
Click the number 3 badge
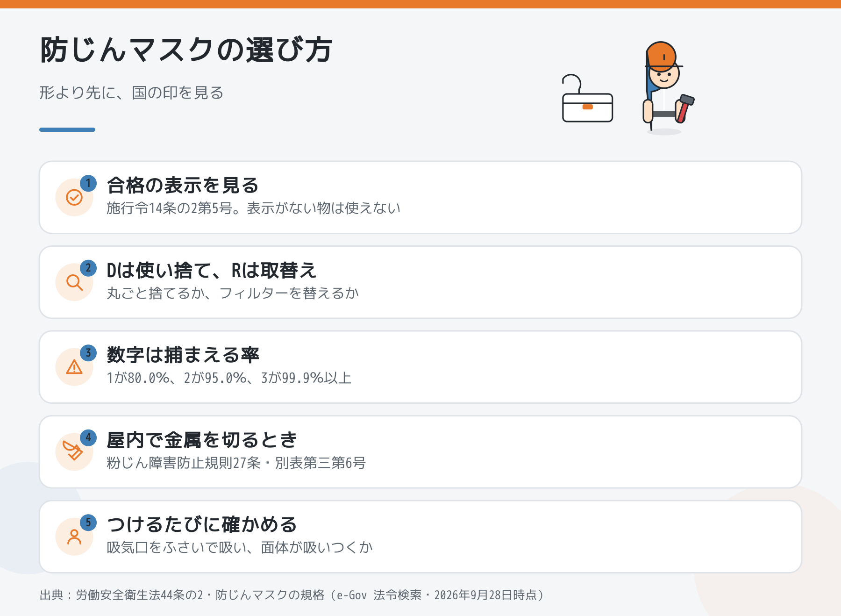coord(88,353)
